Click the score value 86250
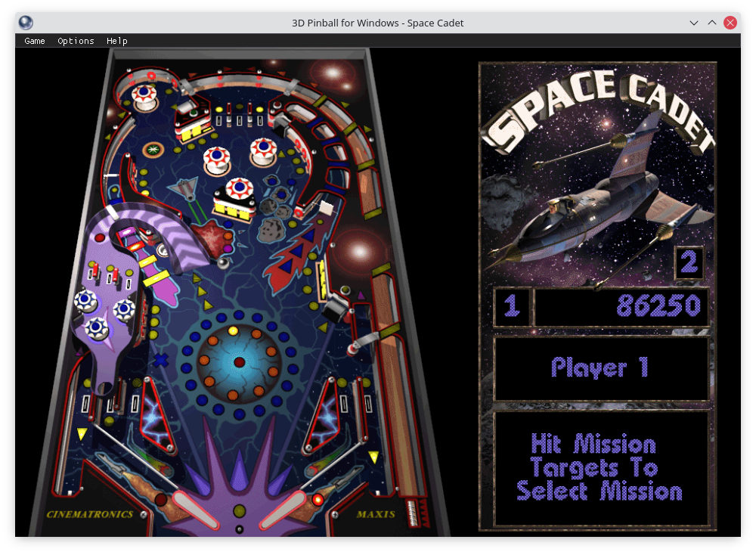Image resolution: width=756 pixels, height=555 pixels. 658,305
